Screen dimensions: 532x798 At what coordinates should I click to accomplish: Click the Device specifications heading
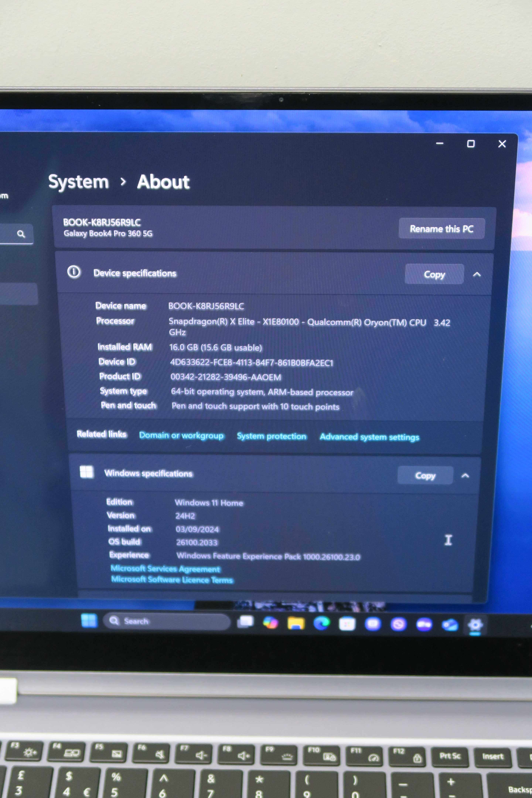[x=135, y=273]
